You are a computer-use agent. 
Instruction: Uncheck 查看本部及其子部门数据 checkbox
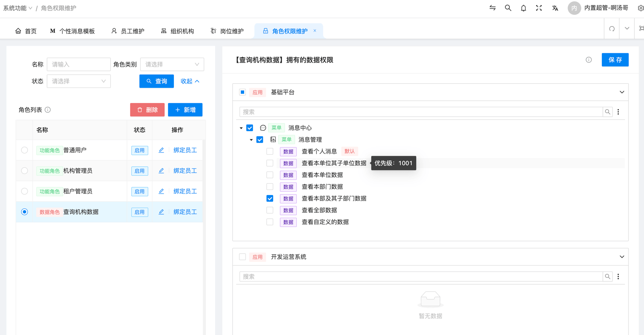[270, 198]
